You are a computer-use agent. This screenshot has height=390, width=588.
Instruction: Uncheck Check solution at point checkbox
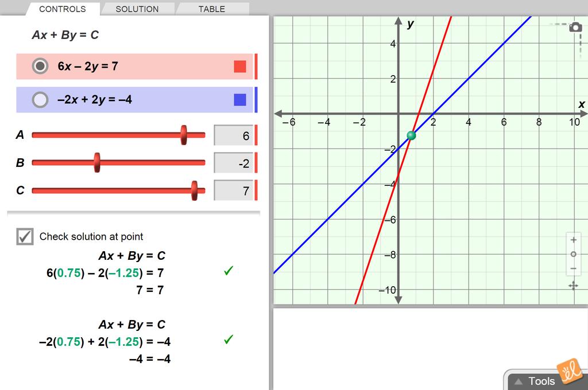[25, 236]
